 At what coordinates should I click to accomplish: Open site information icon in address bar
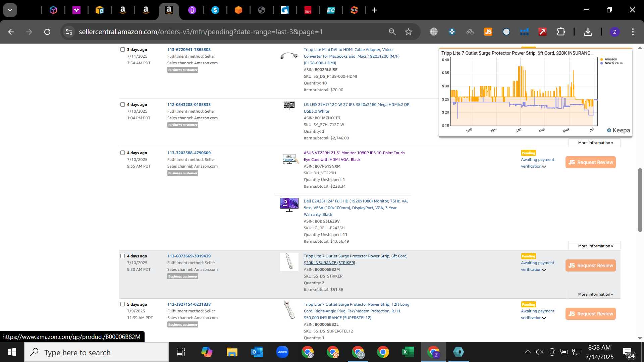tap(69, 32)
